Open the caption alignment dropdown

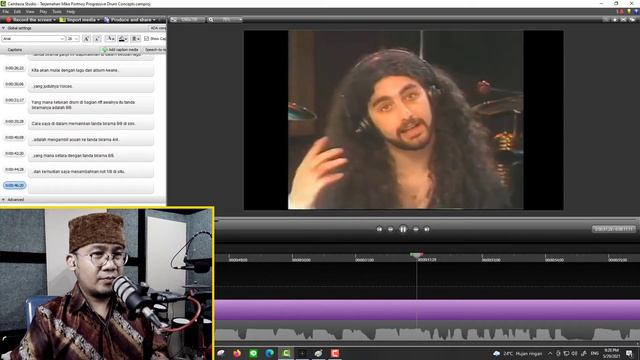tap(136, 38)
